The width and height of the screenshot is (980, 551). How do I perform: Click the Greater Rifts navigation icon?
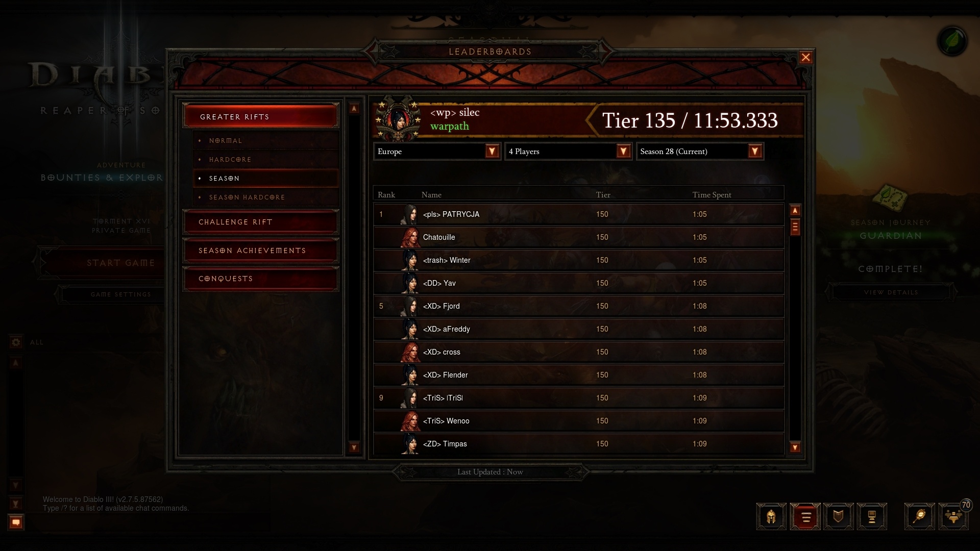262,116
